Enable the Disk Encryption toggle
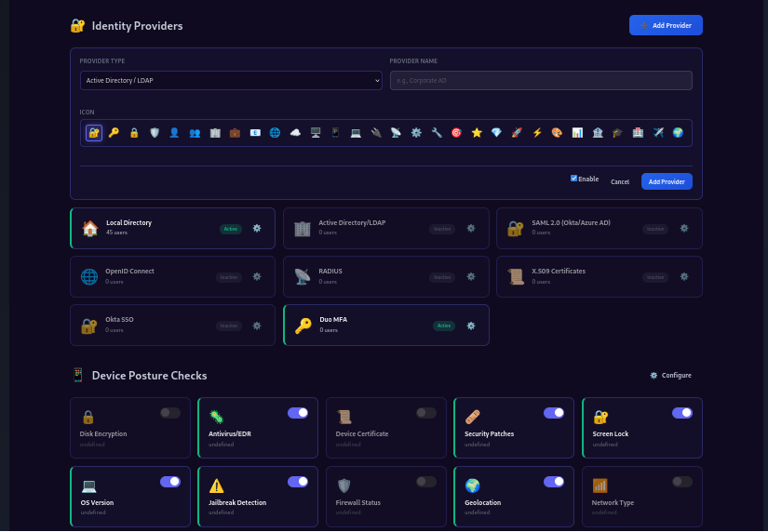 [x=170, y=413]
